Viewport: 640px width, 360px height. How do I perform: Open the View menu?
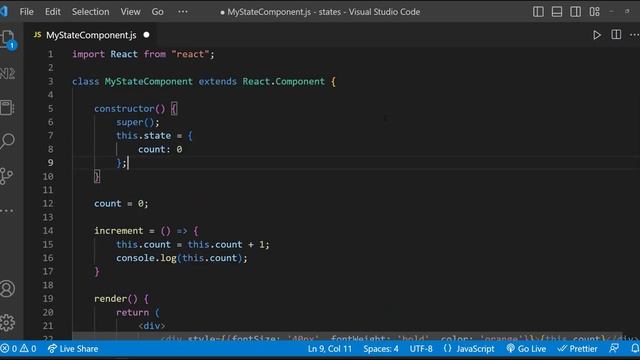click(x=130, y=12)
